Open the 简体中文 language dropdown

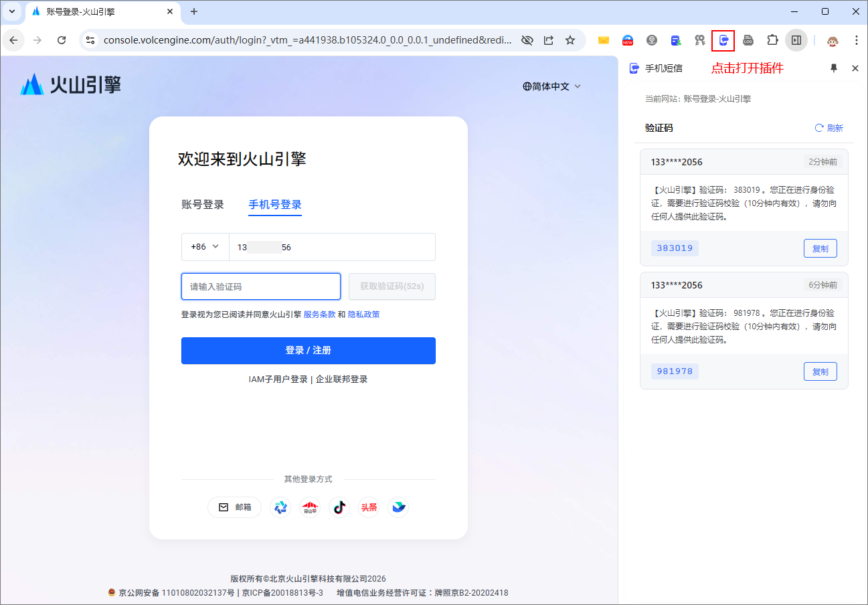pos(552,86)
